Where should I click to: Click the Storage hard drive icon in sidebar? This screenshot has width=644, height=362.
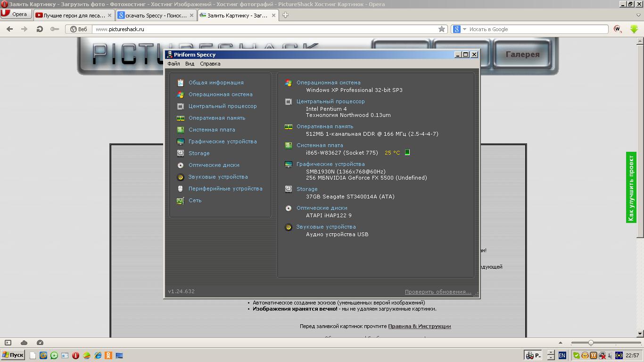(x=180, y=153)
